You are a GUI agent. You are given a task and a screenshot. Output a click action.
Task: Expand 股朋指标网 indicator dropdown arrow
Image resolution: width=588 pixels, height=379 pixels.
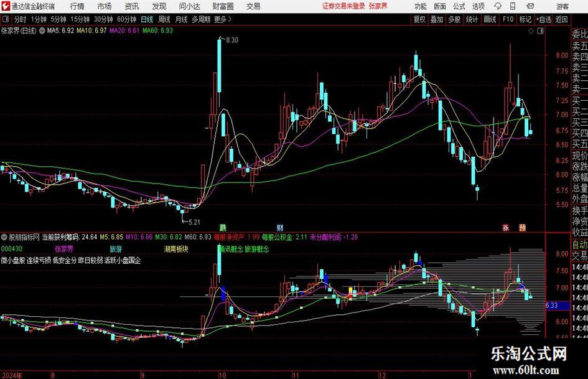click(x=4, y=237)
